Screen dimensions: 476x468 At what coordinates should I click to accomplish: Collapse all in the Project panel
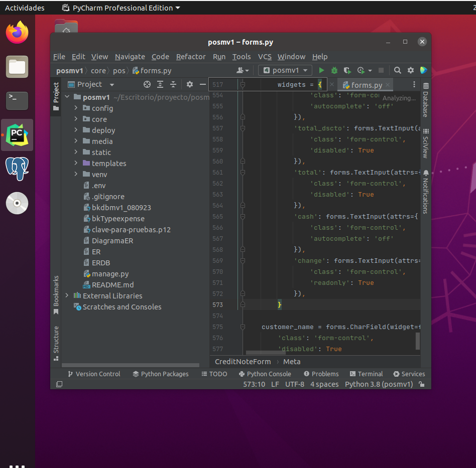point(173,85)
